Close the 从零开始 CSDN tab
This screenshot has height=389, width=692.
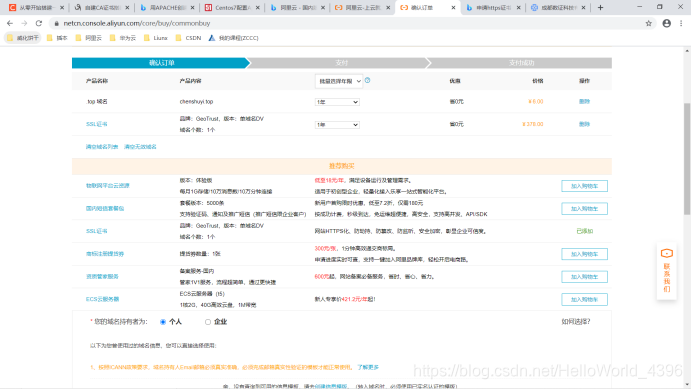pos(62,8)
